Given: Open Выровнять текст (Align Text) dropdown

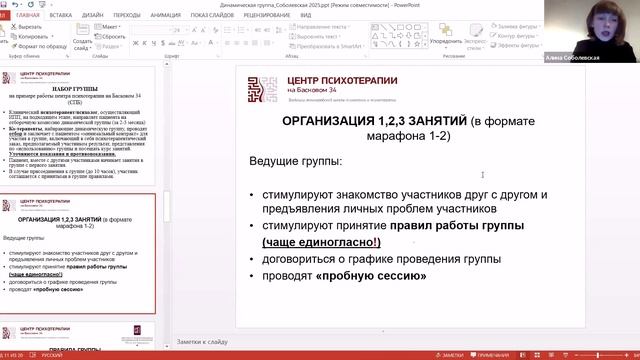Looking at the screenshot, I should click(x=315, y=36).
